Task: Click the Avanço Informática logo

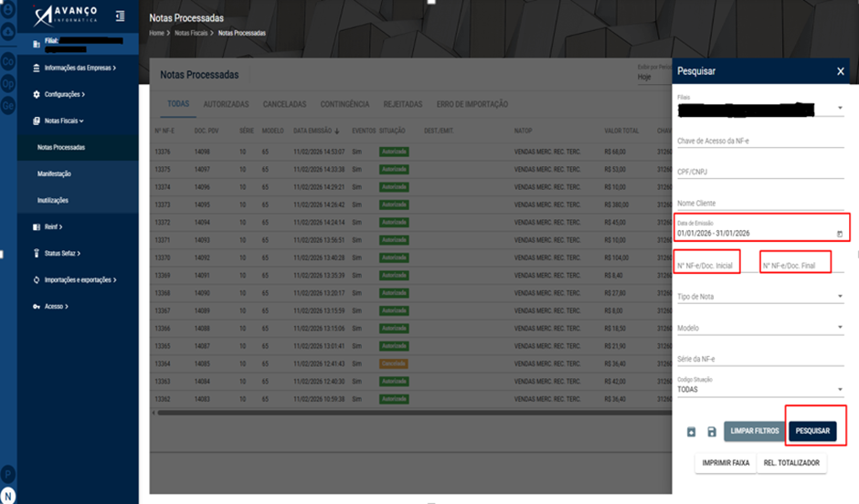Action: [x=65, y=16]
